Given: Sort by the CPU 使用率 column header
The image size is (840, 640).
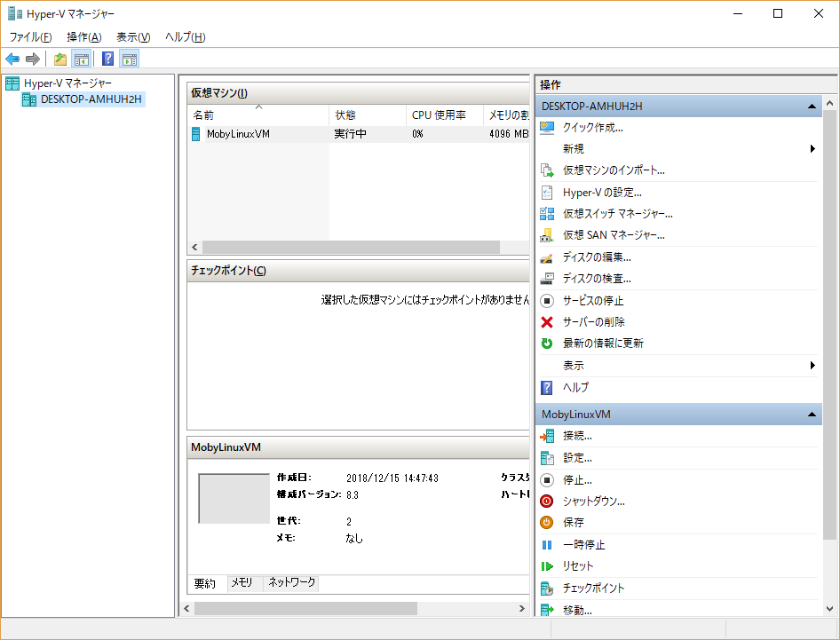Looking at the screenshot, I should coord(444,115).
